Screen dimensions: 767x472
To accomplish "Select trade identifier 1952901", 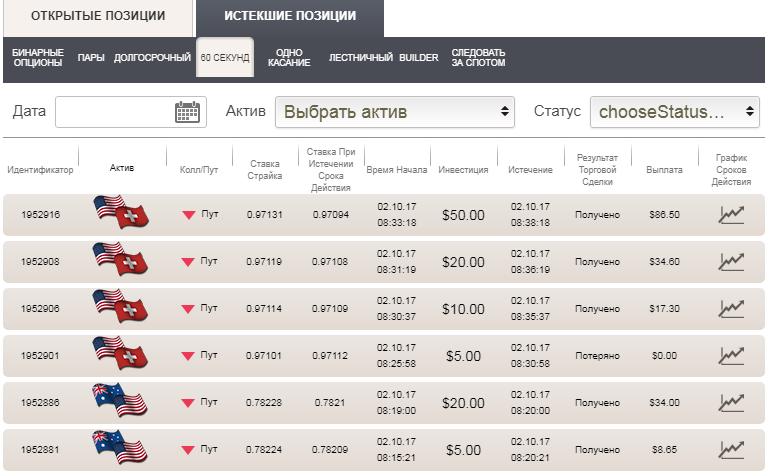I will (40, 356).
